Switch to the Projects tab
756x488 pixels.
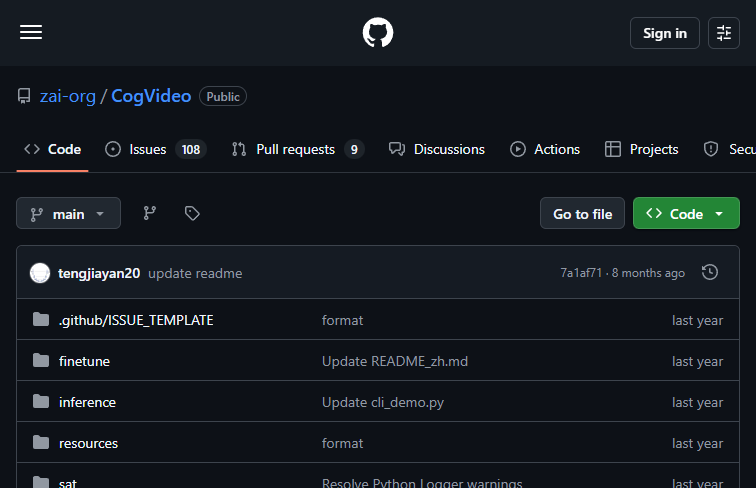point(641,149)
